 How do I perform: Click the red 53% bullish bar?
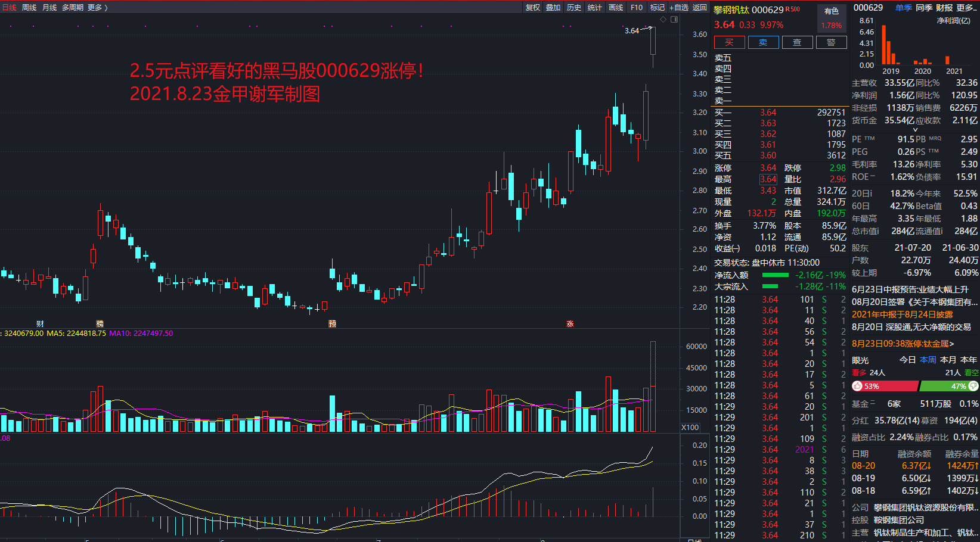click(886, 386)
